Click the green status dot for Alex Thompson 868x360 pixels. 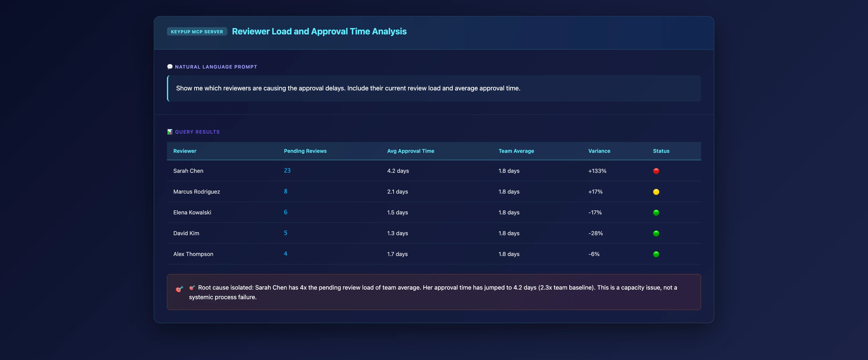(656, 255)
